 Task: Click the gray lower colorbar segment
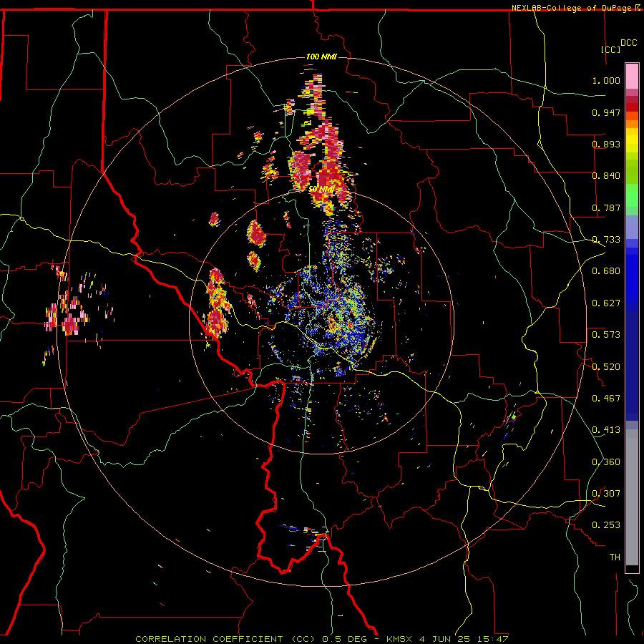point(632,497)
